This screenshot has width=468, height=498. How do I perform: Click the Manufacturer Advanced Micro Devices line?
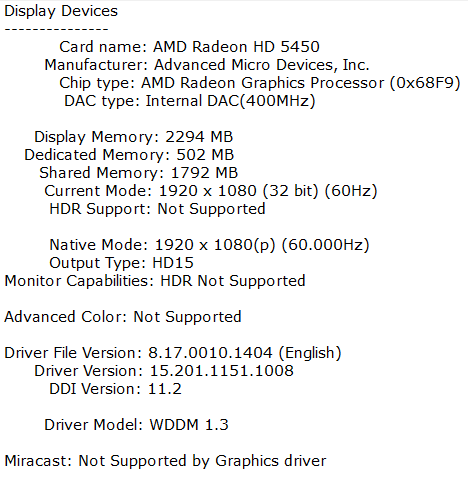pos(207,65)
